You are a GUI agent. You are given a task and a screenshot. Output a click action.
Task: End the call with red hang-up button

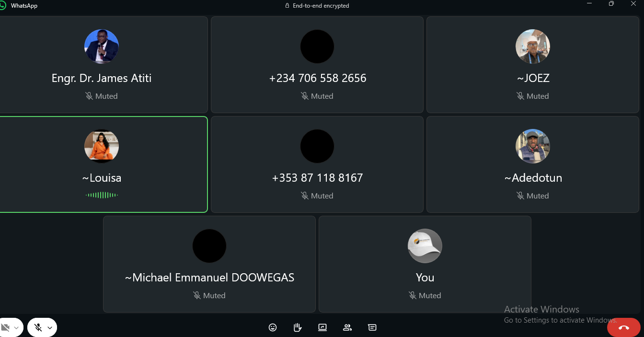pyautogui.click(x=623, y=327)
